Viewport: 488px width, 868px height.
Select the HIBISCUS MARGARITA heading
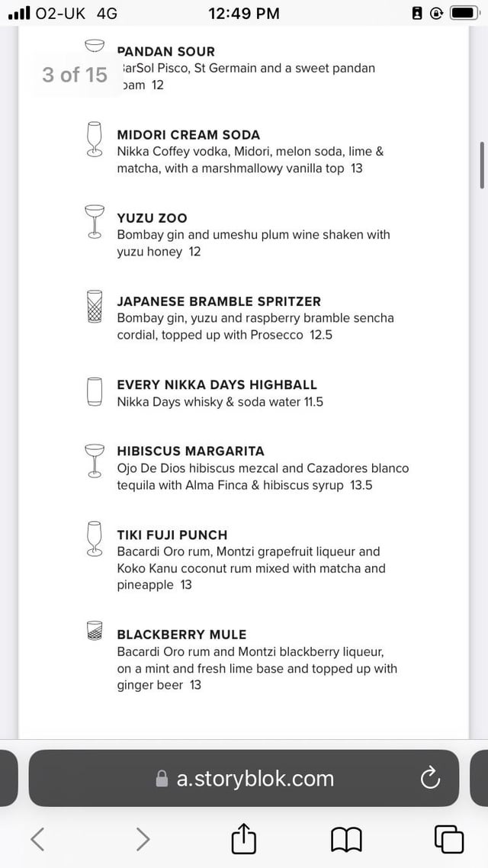pyautogui.click(x=191, y=452)
